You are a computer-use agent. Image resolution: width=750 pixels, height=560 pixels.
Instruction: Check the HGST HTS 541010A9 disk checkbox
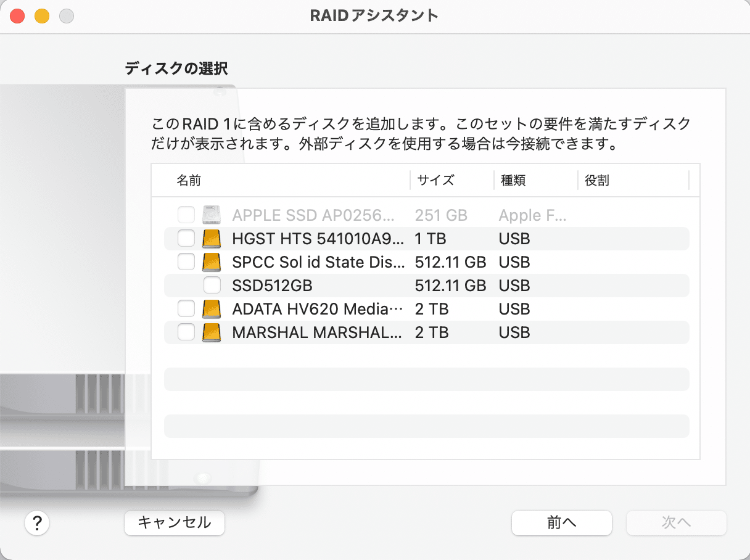point(186,238)
